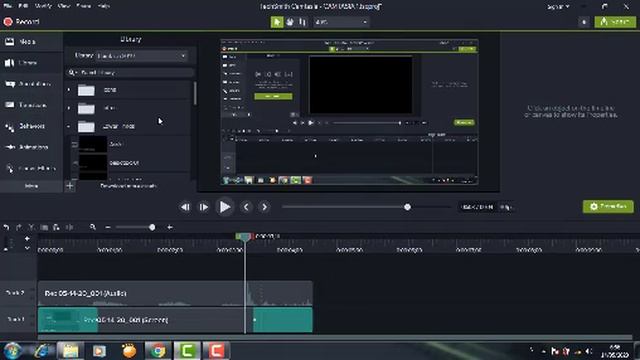Select the hand Pan mode tool
Viewport: 640px width, 360px height.
point(290,22)
